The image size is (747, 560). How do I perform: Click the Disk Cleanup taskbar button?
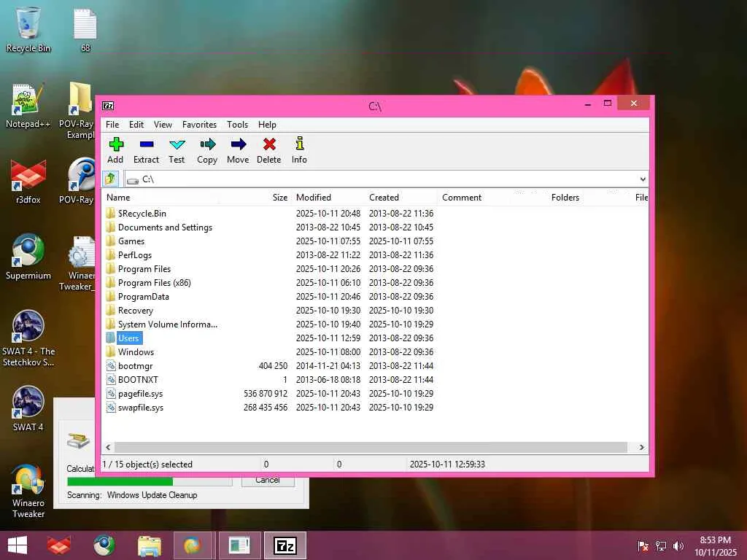(239, 545)
